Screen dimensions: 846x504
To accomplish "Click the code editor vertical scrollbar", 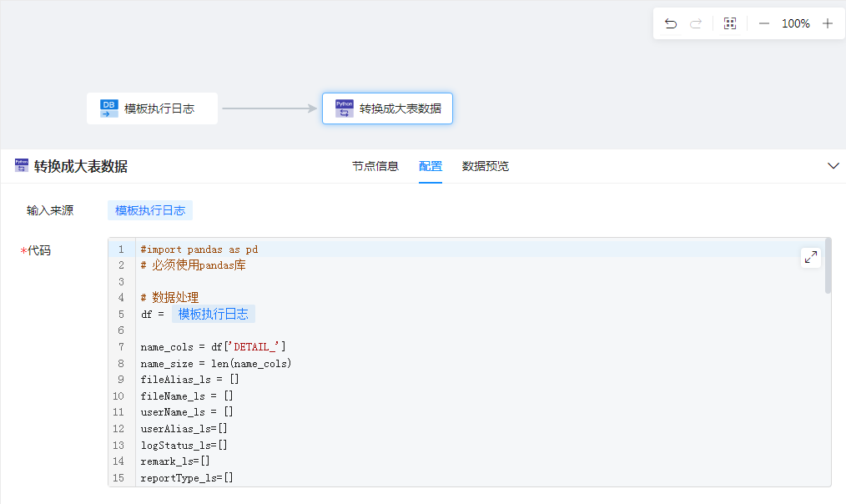I will [828, 267].
